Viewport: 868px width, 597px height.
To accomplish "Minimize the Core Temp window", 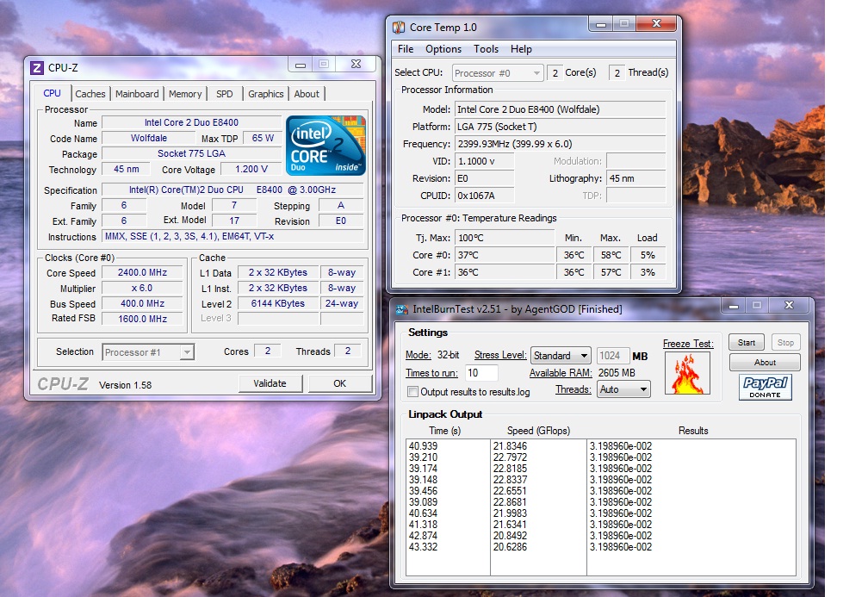I will pos(601,24).
